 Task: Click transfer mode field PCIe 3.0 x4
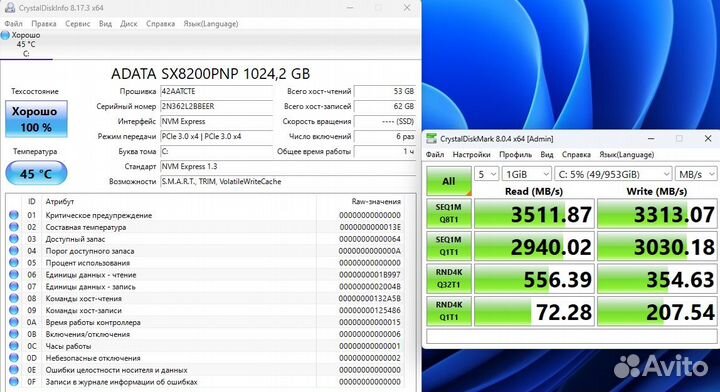coord(216,136)
